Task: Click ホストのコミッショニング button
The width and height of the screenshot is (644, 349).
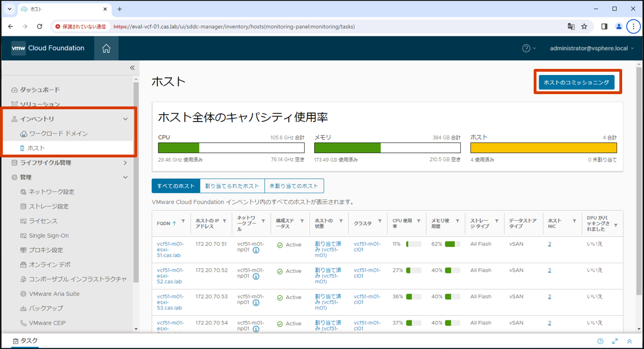Action: pyautogui.click(x=576, y=82)
